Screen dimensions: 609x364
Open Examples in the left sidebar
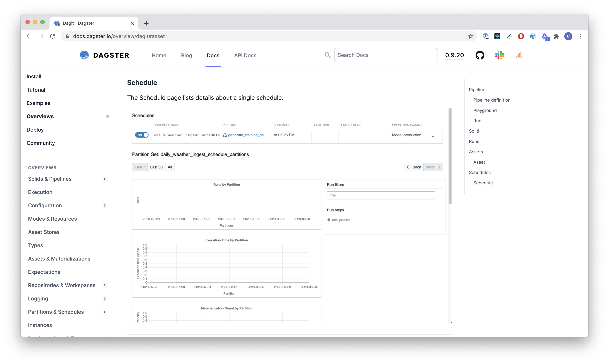(x=38, y=103)
